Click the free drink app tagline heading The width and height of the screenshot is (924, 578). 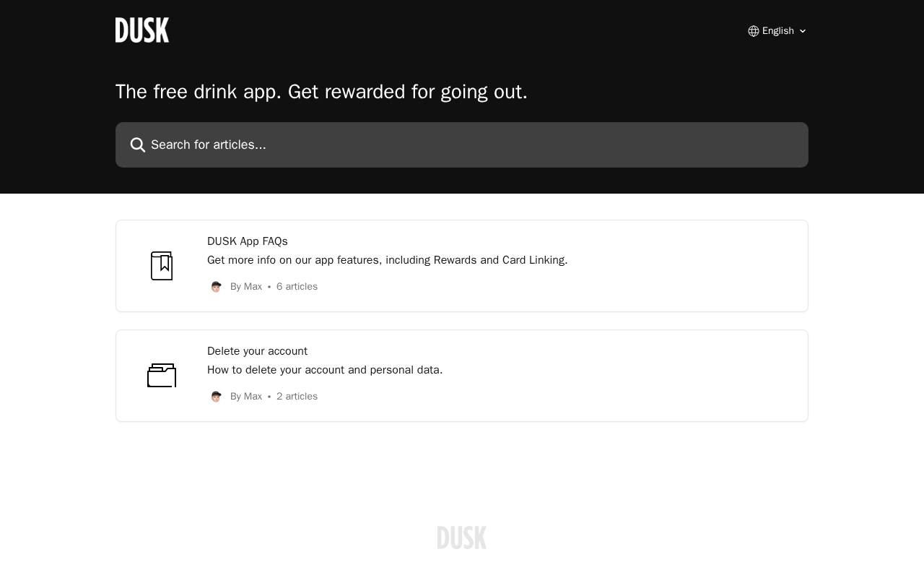(321, 92)
